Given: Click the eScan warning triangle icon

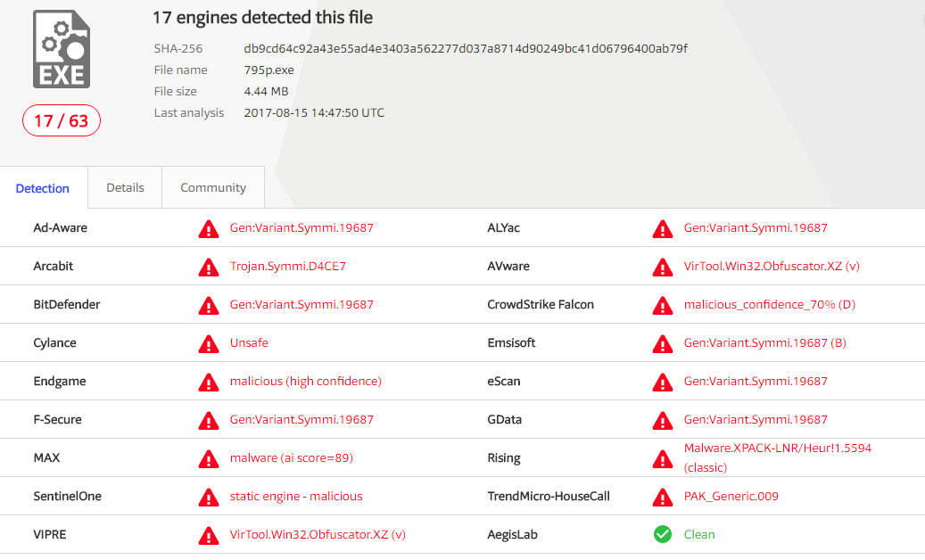Looking at the screenshot, I should [663, 382].
